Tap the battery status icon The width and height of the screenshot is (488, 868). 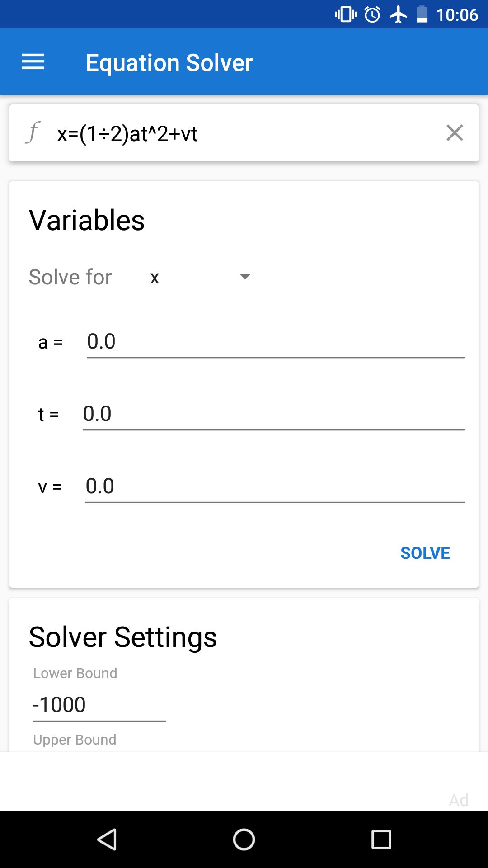[x=422, y=14]
